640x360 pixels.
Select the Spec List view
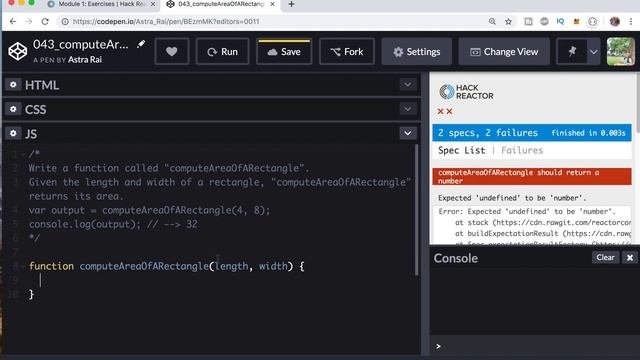point(462,150)
